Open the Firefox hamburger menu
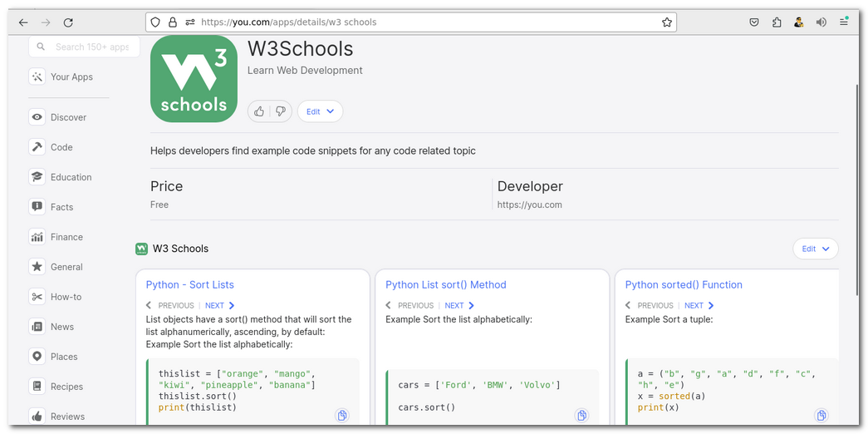 tap(844, 22)
